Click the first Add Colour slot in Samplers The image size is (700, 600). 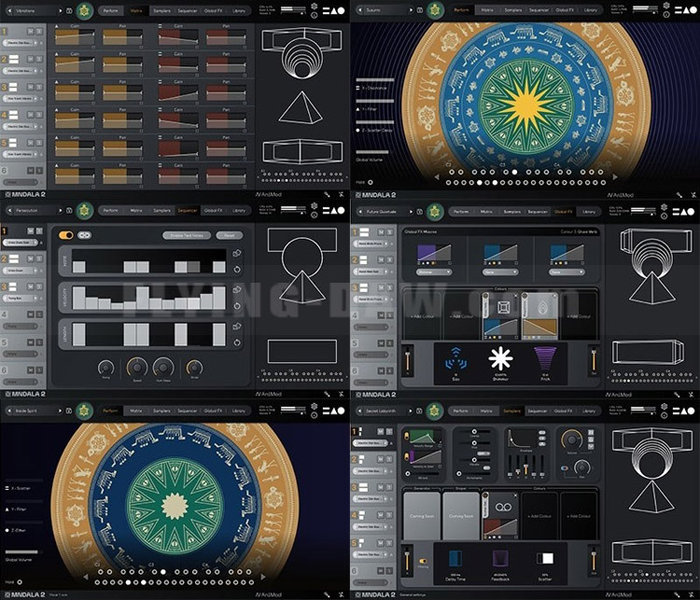(x=539, y=516)
